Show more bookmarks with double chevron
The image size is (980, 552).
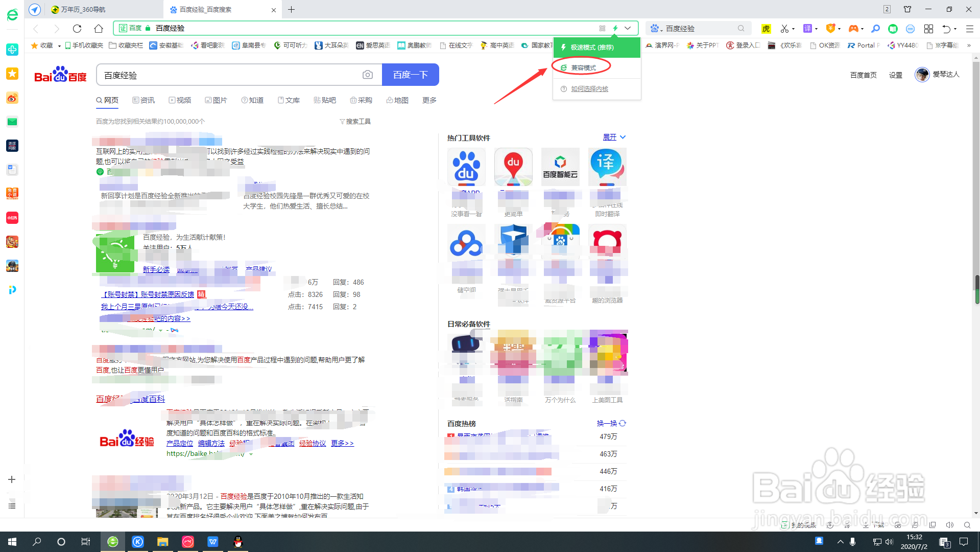[x=969, y=45]
